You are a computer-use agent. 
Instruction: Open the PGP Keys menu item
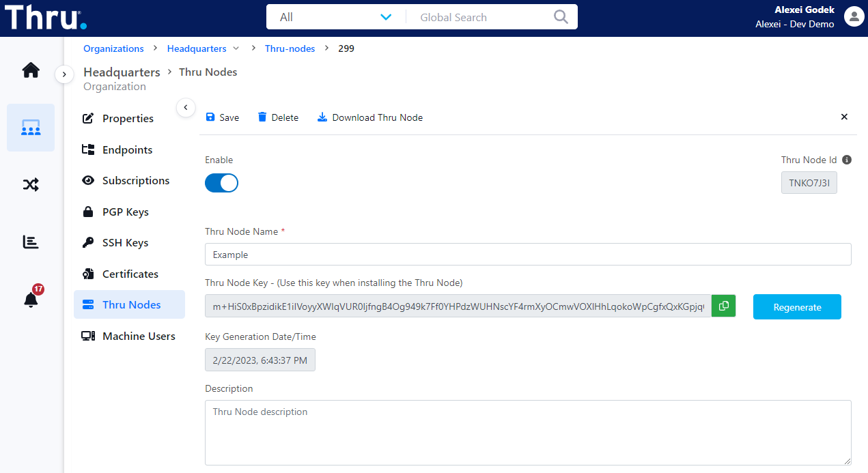(x=129, y=212)
